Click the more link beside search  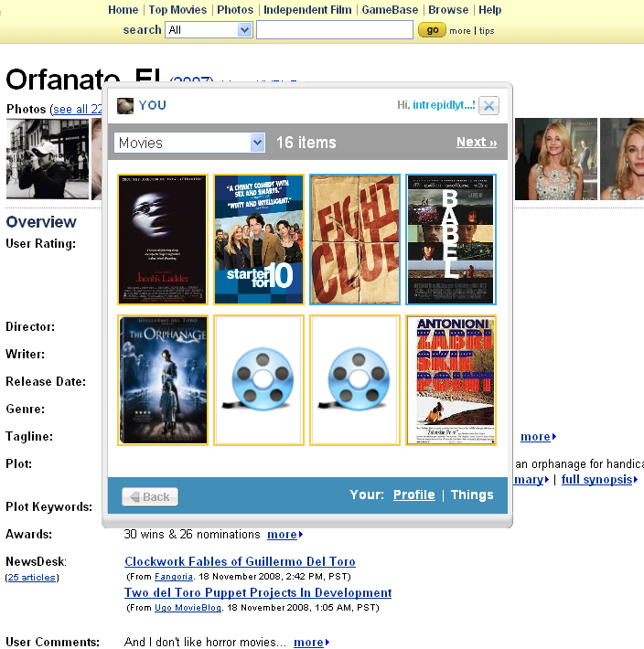click(460, 31)
